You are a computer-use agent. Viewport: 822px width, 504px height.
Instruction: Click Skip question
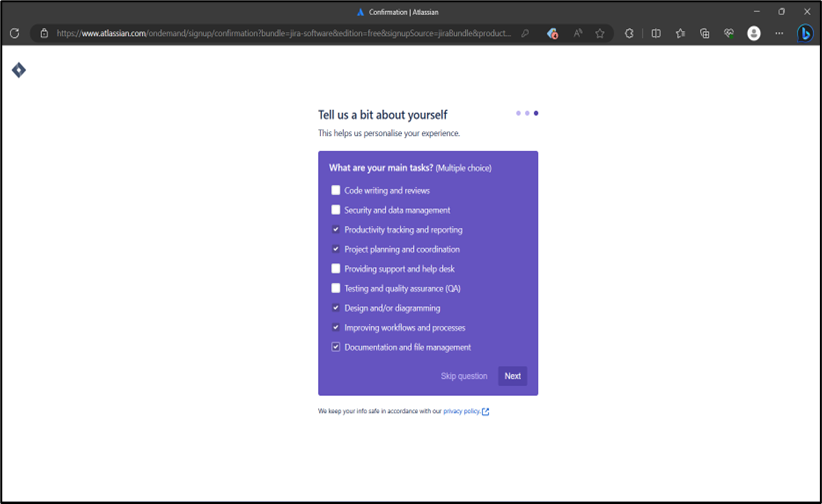point(464,376)
